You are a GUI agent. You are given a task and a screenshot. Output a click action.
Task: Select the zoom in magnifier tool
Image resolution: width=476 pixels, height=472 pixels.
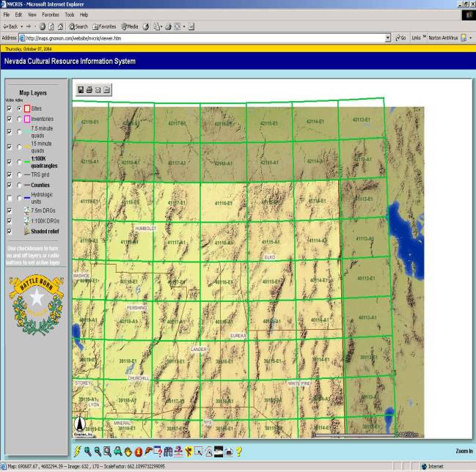pos(87,451)
